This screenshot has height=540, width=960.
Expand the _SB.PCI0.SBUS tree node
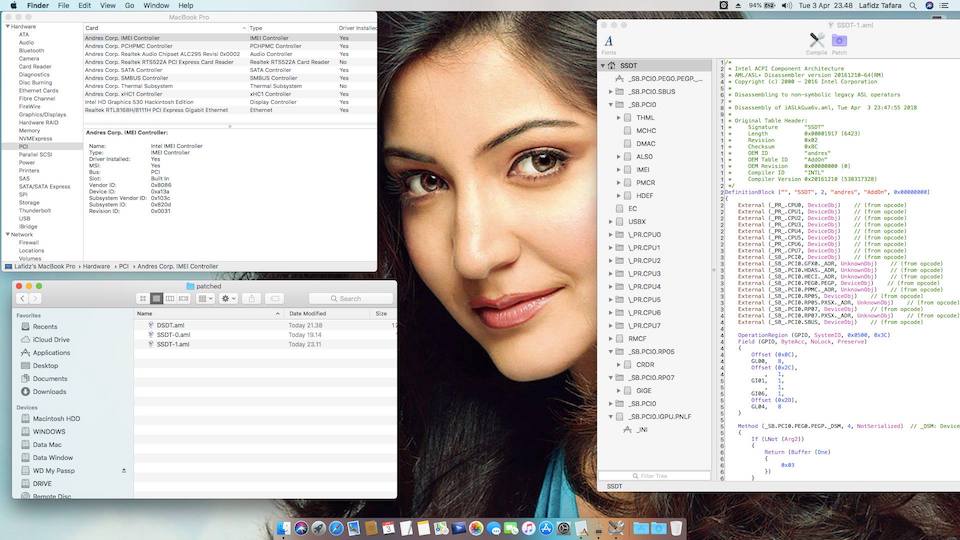(611, 91)
